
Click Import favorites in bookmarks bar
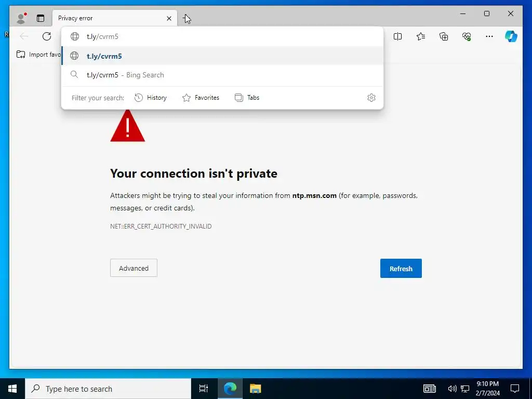pos(38,54)
